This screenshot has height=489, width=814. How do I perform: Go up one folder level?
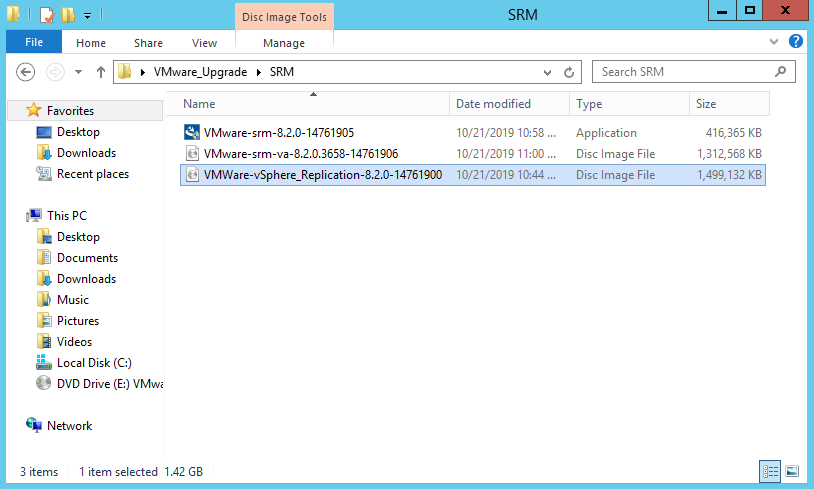tap(101, 72)
